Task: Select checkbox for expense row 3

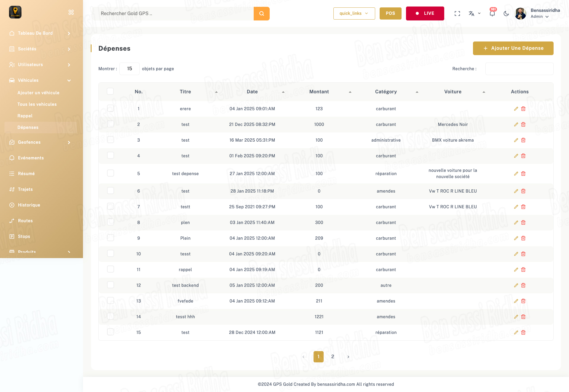Action: click(110, 140)
